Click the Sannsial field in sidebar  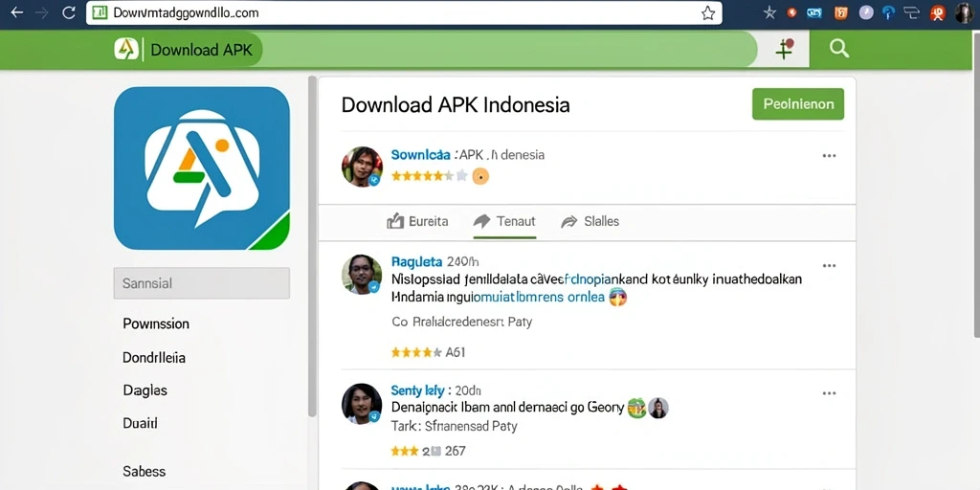pos(202,283)
